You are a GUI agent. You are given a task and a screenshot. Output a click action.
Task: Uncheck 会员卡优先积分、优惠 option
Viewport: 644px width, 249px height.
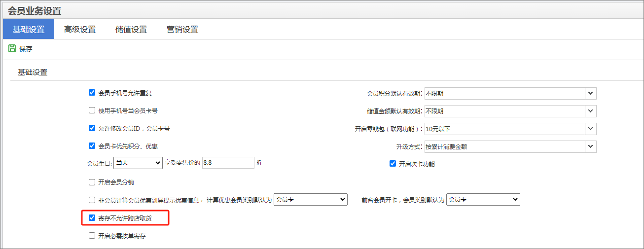click(92, 146)
